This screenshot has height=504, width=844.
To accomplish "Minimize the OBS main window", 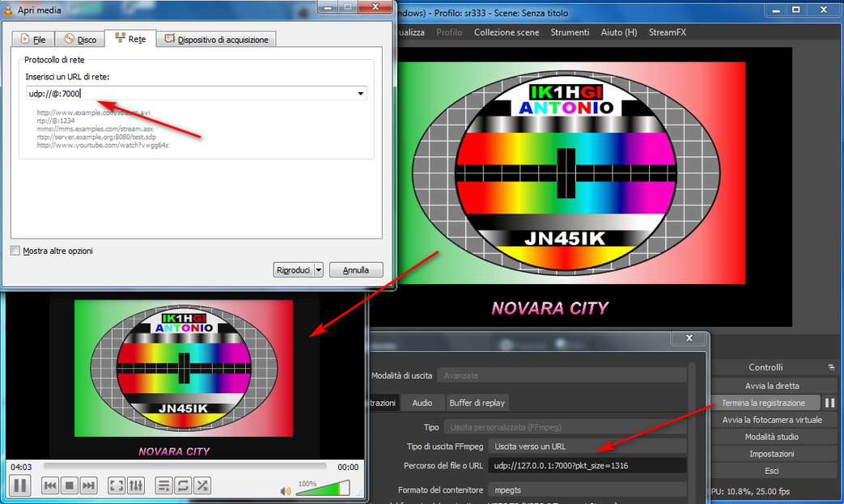I will [x=776, y=10].
